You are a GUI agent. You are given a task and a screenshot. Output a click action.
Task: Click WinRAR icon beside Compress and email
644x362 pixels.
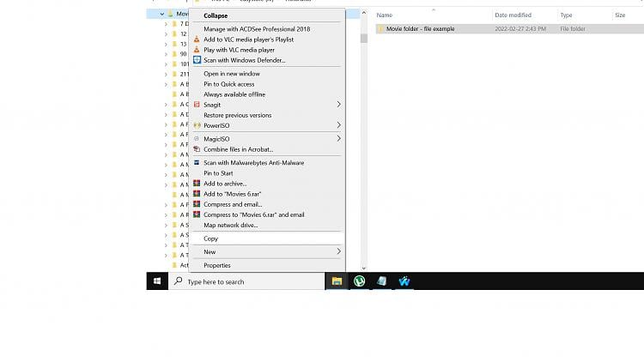197,204
